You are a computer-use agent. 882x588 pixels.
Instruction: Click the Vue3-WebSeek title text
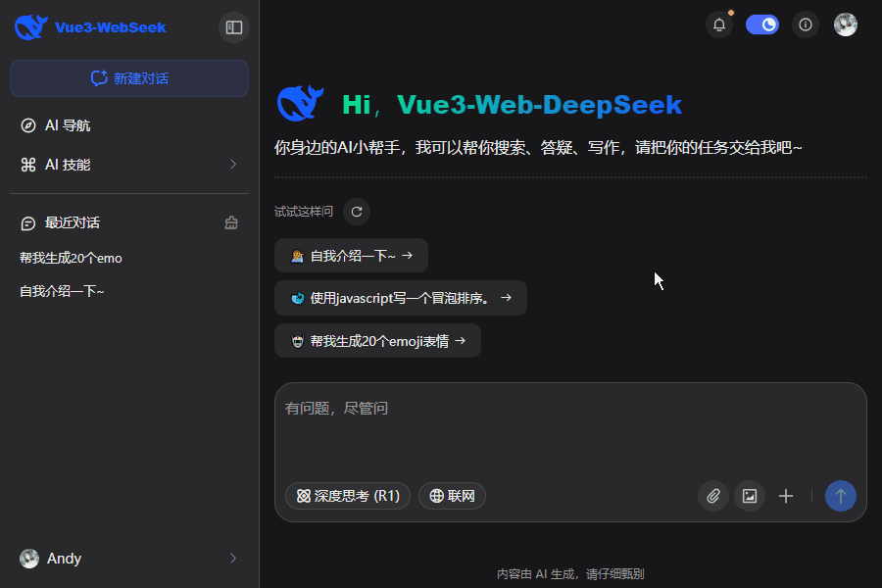coord(110,27)
